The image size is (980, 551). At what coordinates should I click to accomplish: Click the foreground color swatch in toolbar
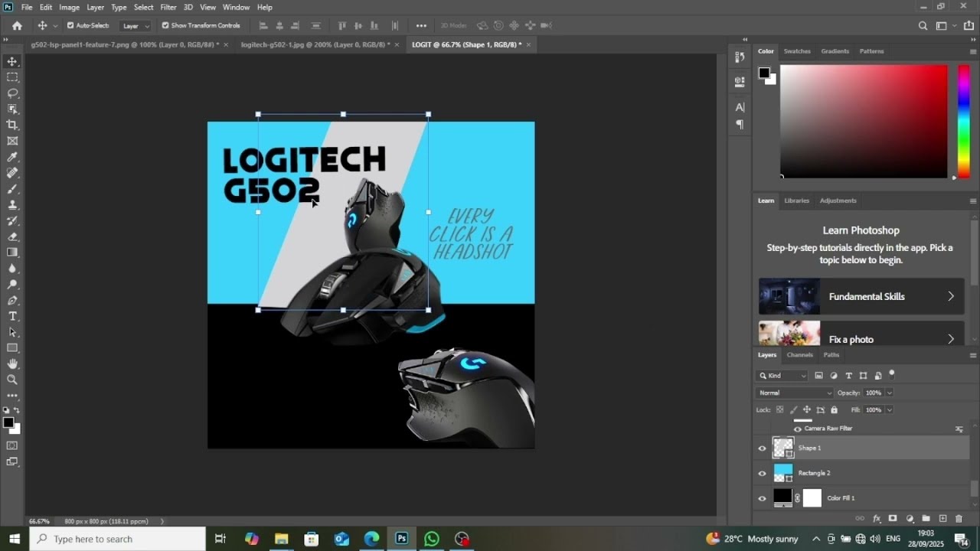point(8,422)
